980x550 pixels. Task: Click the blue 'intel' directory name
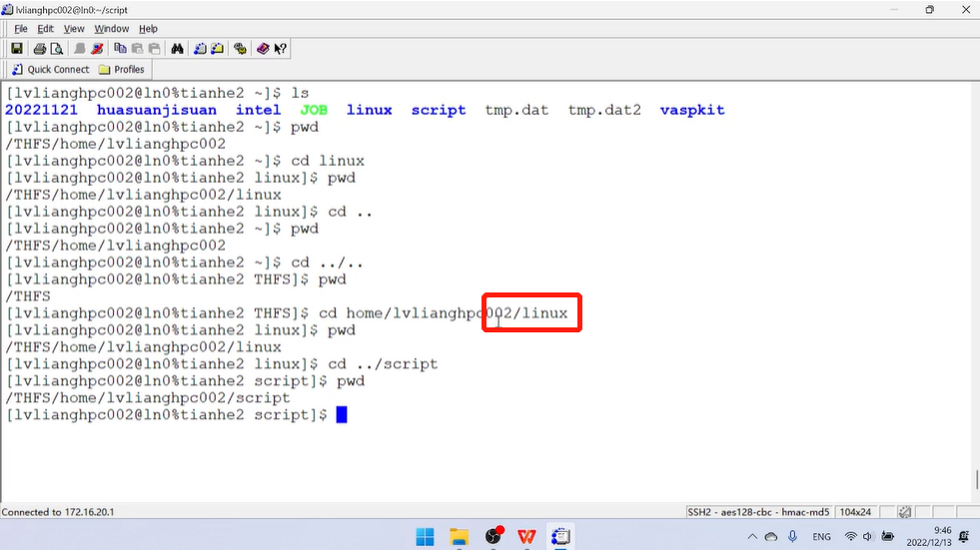point(258,110)
